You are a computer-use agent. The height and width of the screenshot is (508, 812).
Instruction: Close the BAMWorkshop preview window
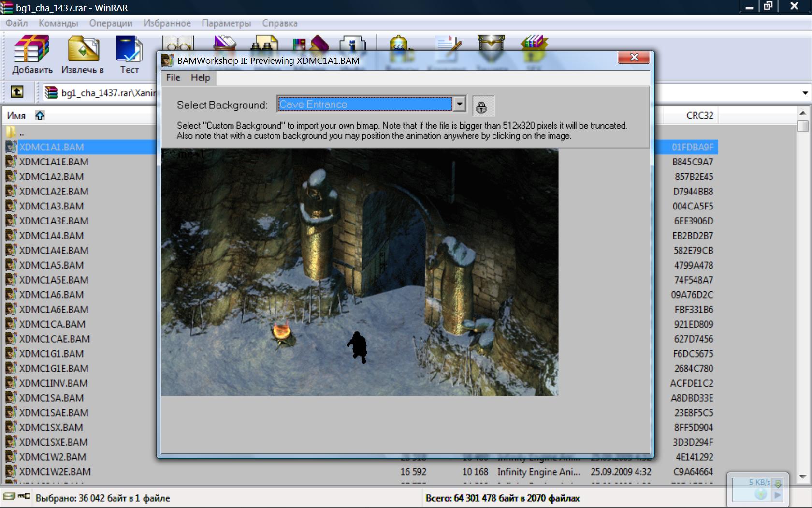[x=634, y=58]
